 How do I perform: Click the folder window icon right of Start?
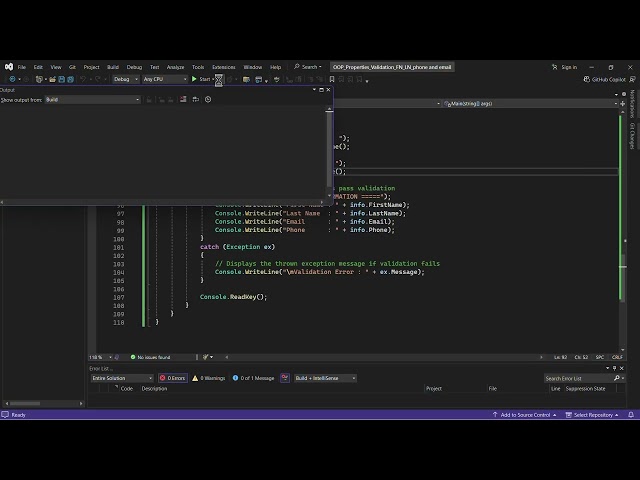coord(246,79)
